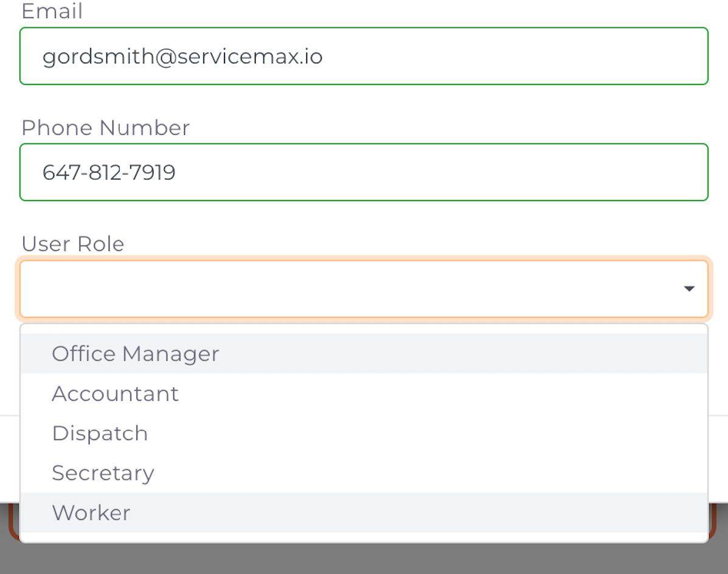Click the User Role field label
This screenshot has width=728, height=574.
pos(73,244)
